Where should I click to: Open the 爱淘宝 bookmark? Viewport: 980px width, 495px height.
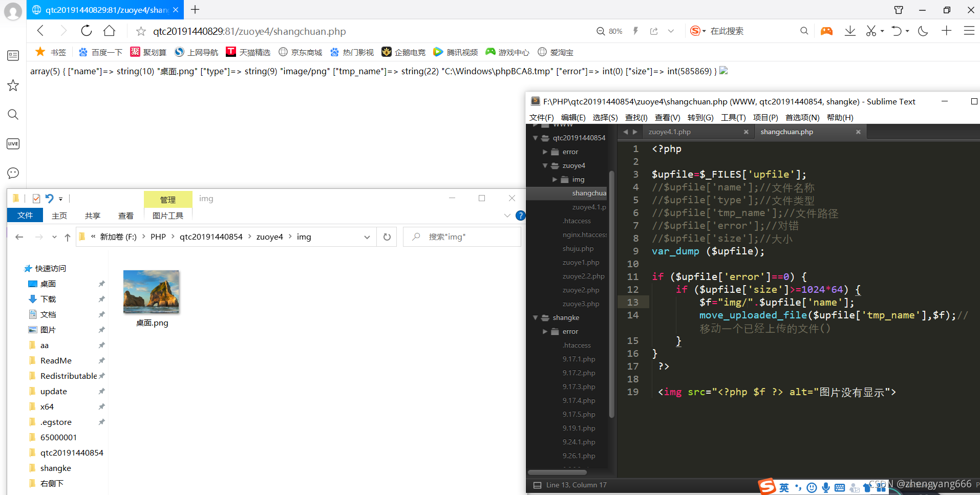click(556, 52)
